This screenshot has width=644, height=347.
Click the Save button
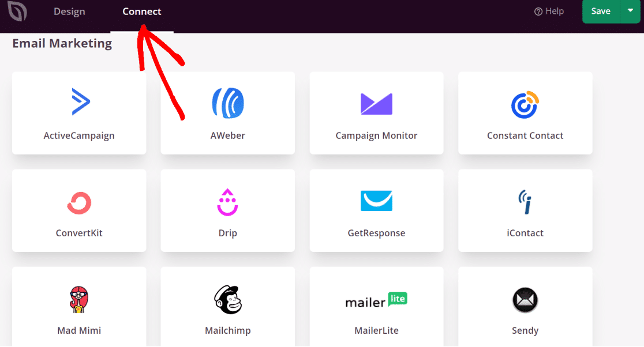coord(600,11)
